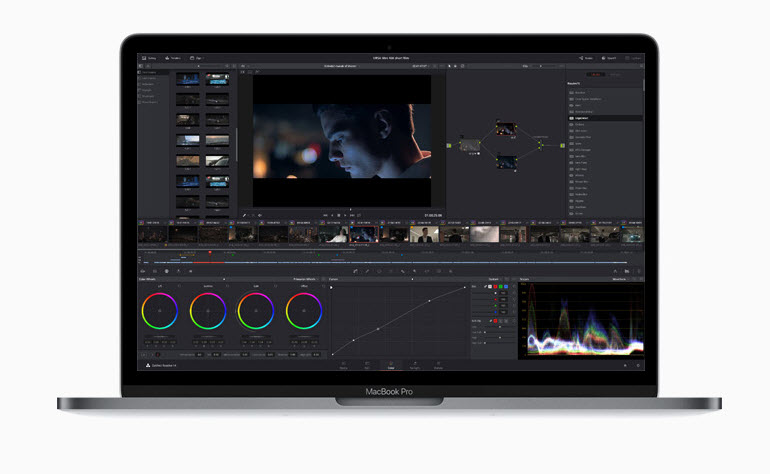Open the RGB Mixer palette
The height and width of the screenshot is (474, 770).
(x=178, y=271)
